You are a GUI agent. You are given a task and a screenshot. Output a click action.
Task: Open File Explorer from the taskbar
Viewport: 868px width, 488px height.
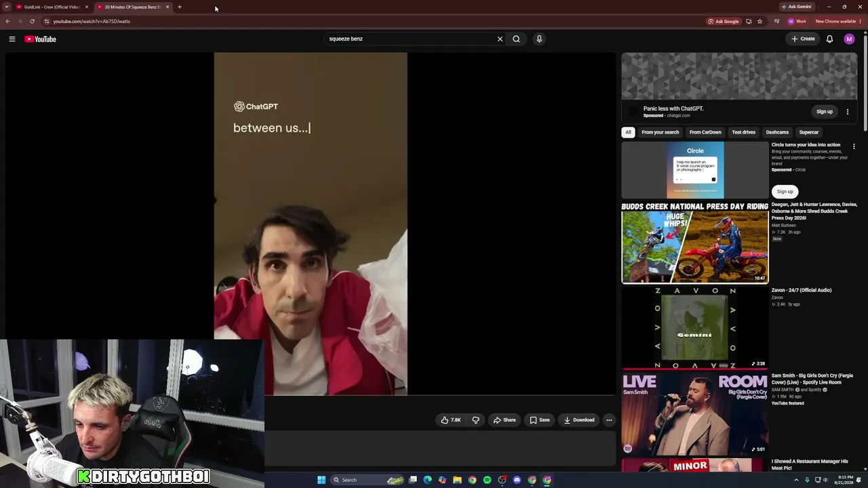[x=457, y=480]
